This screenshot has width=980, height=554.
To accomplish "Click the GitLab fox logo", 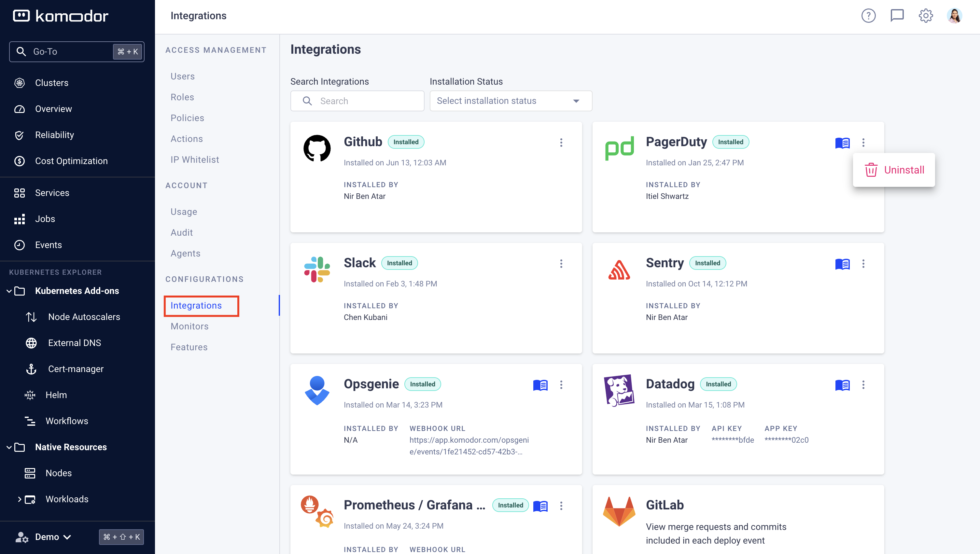I will point(619,511).
